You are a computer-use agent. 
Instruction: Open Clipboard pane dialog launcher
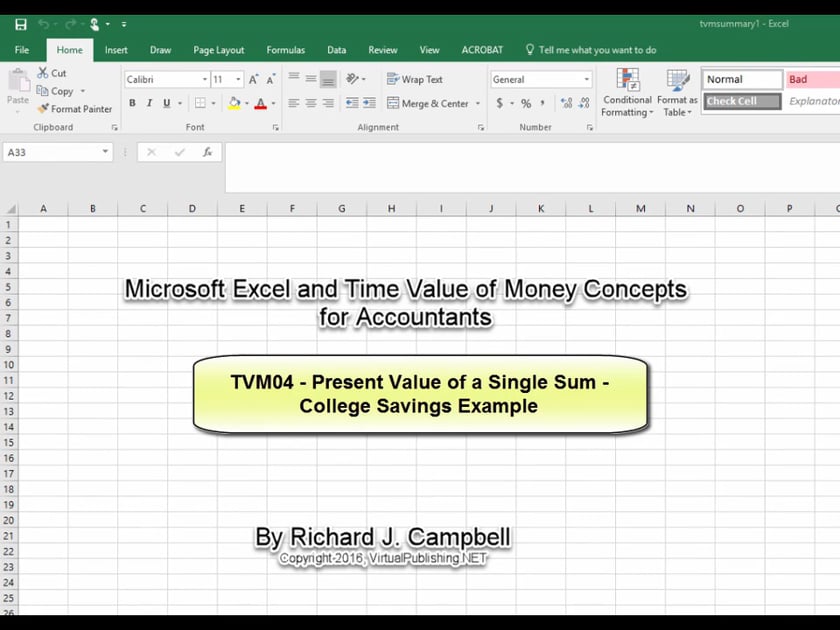pos(115,128)
